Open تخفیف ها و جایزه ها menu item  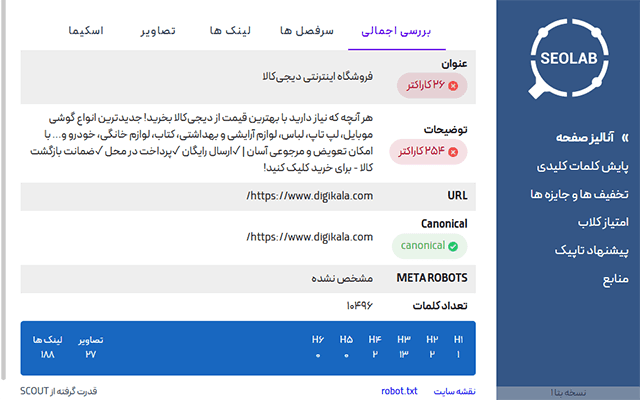pyautogui.click(x=579, y=194)
